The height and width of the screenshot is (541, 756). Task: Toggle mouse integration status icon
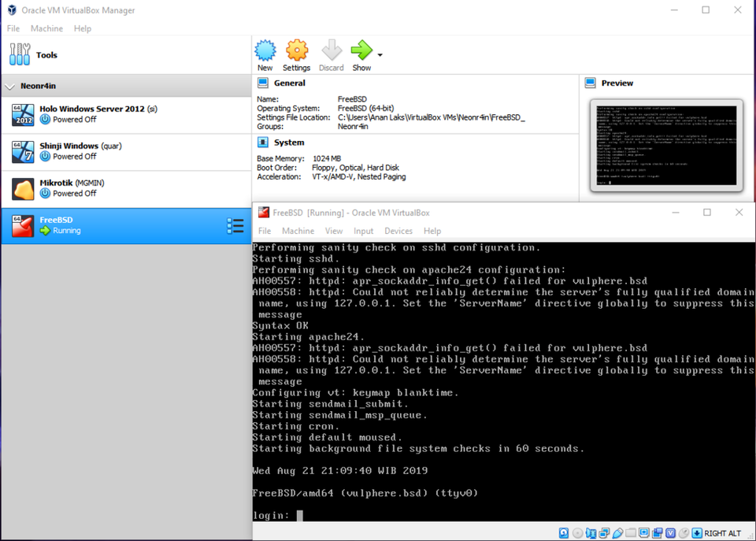click(684, 532)
